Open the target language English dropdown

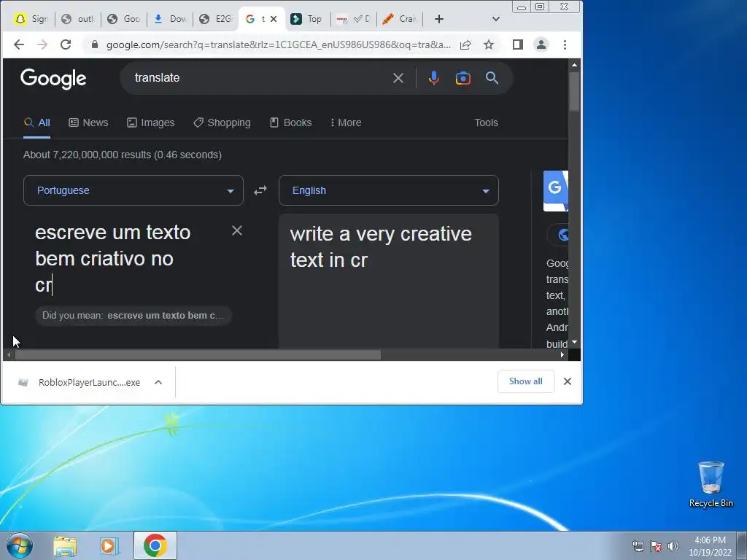pyautogui.click(x=389, y=190)
